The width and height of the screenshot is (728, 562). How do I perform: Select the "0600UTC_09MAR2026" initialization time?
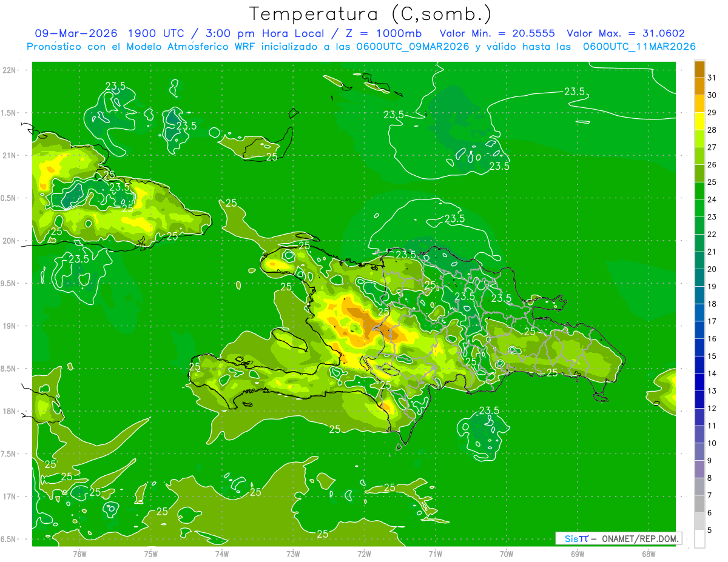pyautogui.click(x=413, y=46)
